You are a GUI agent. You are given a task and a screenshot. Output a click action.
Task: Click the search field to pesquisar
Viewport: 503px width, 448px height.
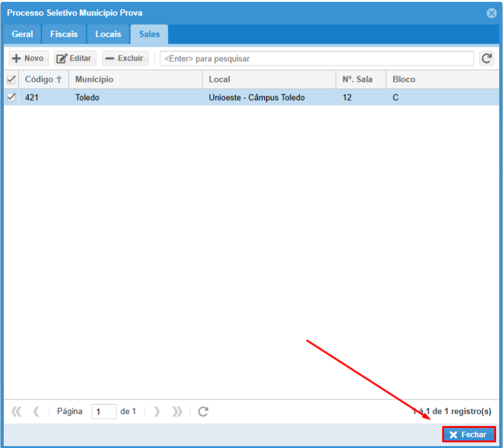[x=316, y=59]
